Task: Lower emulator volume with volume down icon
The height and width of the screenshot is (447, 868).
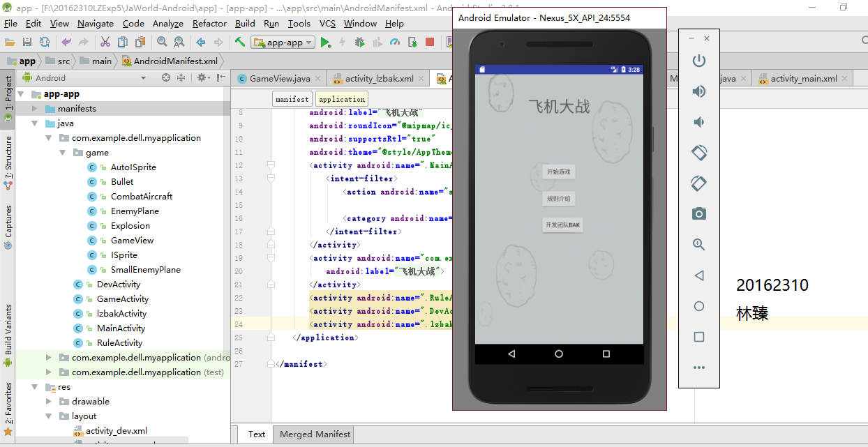Action: coord(698,122)
